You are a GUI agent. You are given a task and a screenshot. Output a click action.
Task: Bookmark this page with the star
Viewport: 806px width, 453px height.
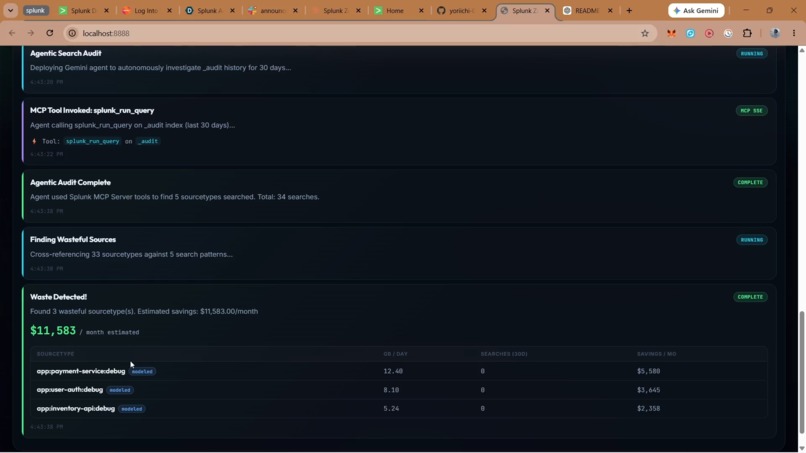tap(645, 33)
